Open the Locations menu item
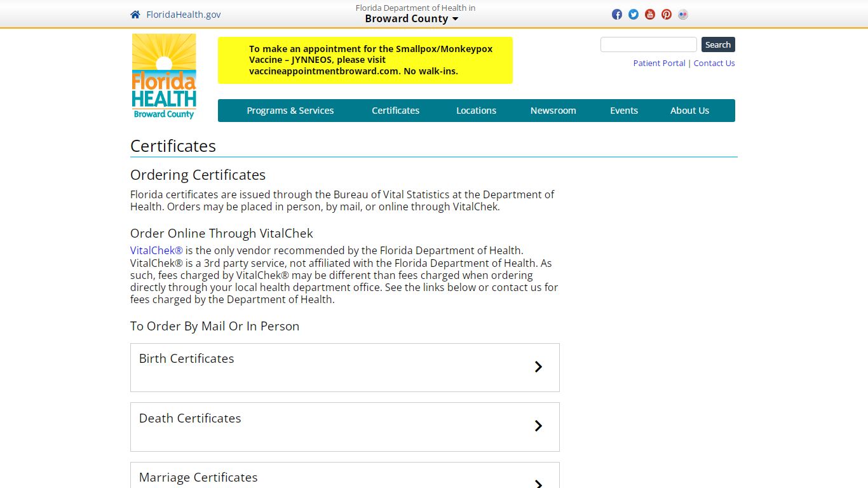Screen dimensions: 868x488 coord(477,111)
